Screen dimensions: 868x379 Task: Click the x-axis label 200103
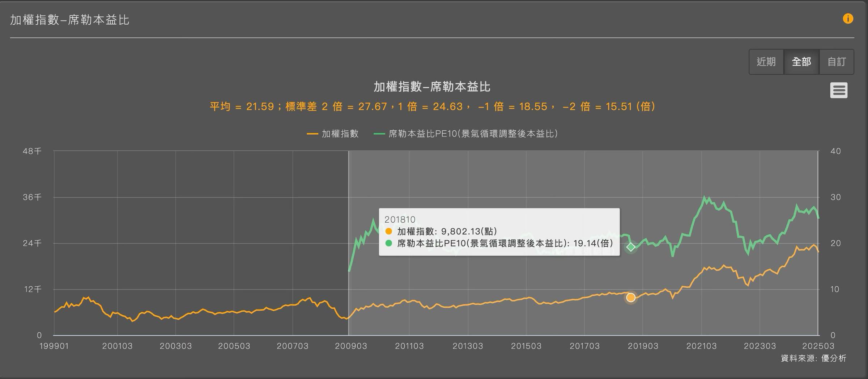[x=117, y=346]
